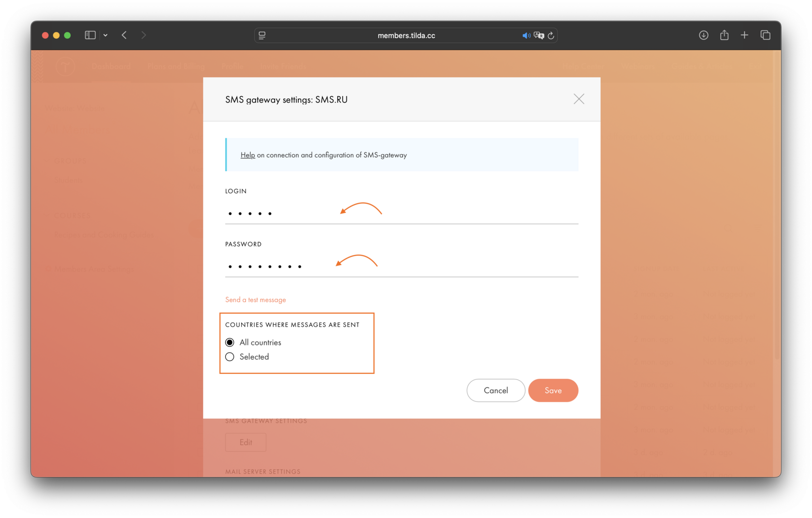Open the translate page icon
Screen dimensions: 812x518
(x=539, y=36)
